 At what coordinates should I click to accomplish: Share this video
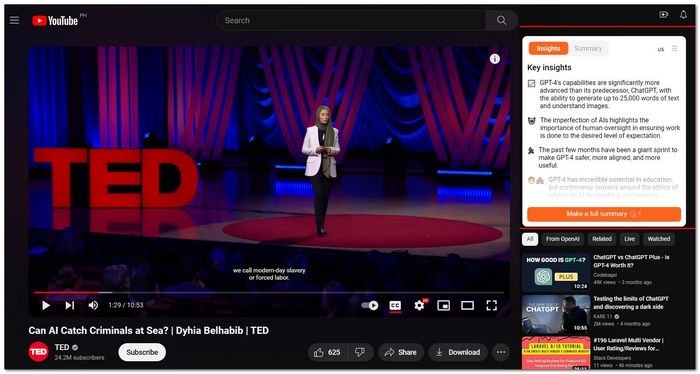coord(400,352)
